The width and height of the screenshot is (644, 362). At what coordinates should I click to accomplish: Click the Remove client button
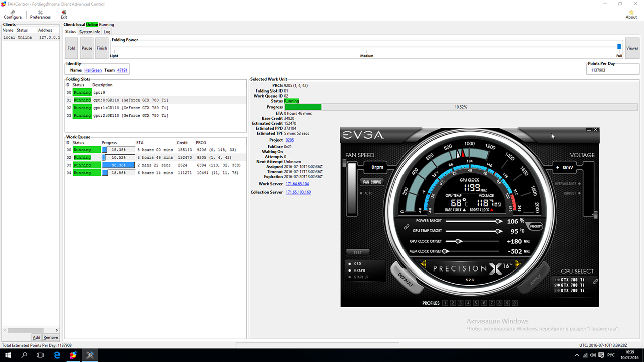coord(51,337)
